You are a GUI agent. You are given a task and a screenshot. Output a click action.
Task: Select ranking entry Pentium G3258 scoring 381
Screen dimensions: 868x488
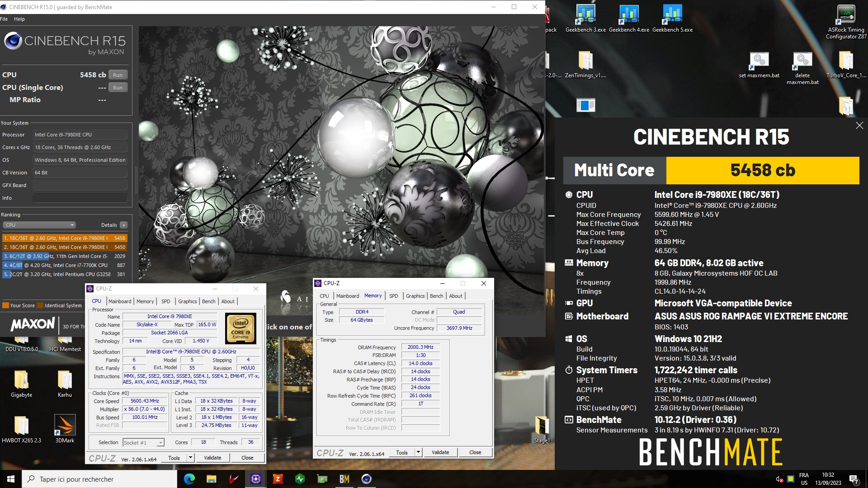[65, 274]
